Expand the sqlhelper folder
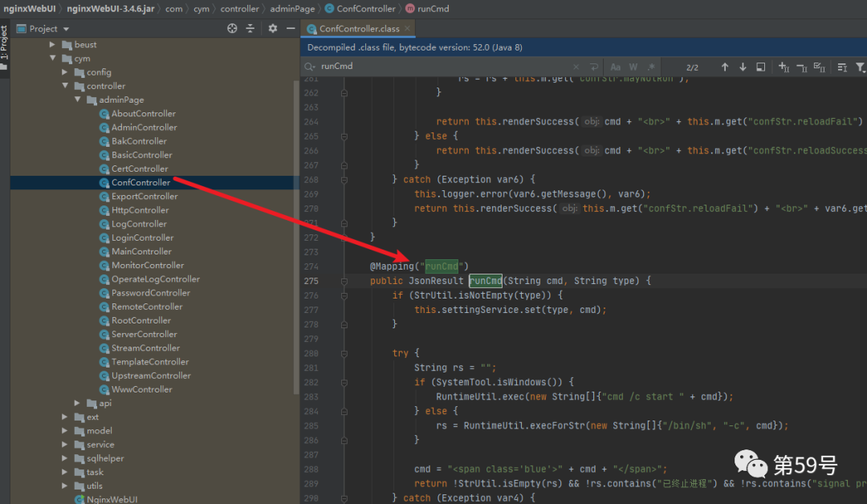The height and width of the screenshot is (504, 867). coord(65,458)
